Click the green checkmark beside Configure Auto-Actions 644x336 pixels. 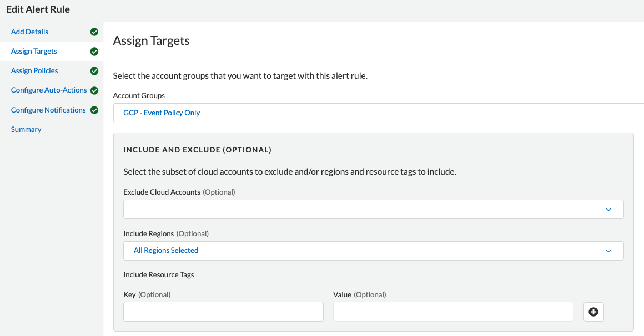[x=94, y=90]
